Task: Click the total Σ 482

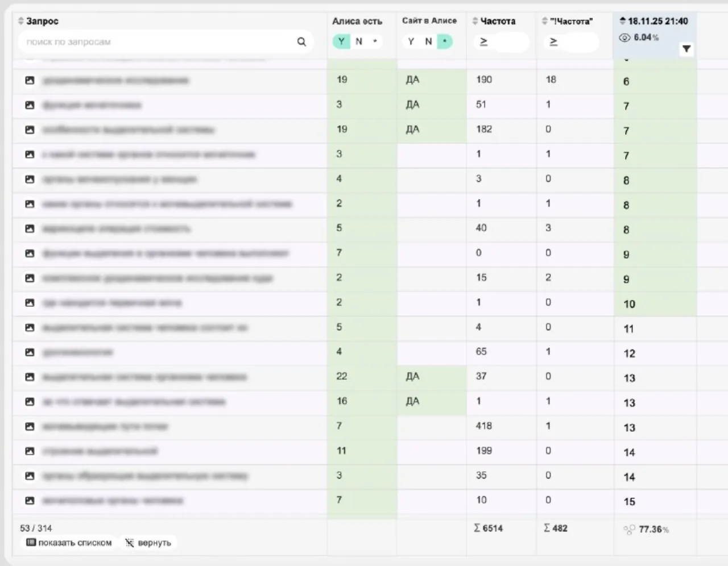Action: 555,528
